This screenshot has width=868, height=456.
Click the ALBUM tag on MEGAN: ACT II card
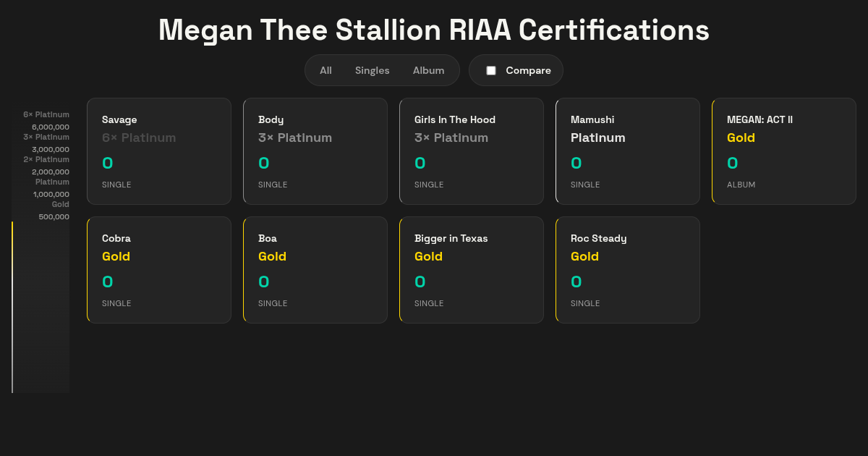pyautogui.click(x=741, y=185)
